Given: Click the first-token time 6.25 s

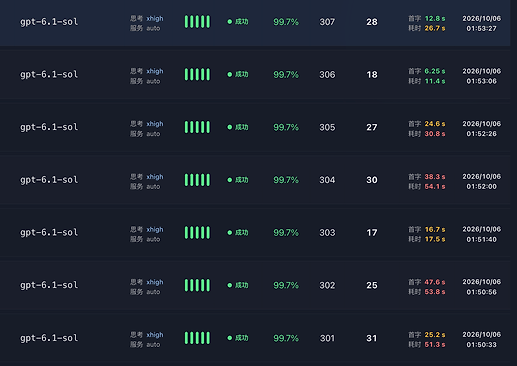Looking at the screenshot, I should 435,71.
